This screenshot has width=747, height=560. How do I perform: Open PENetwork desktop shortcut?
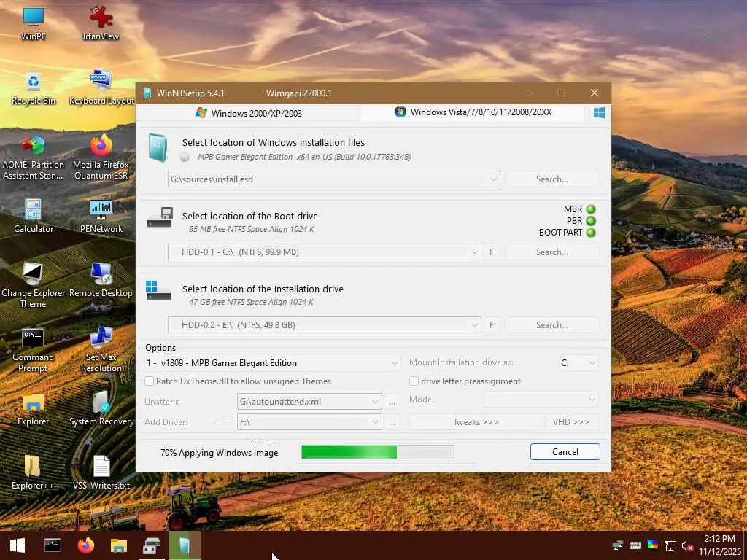pos(101,216)
